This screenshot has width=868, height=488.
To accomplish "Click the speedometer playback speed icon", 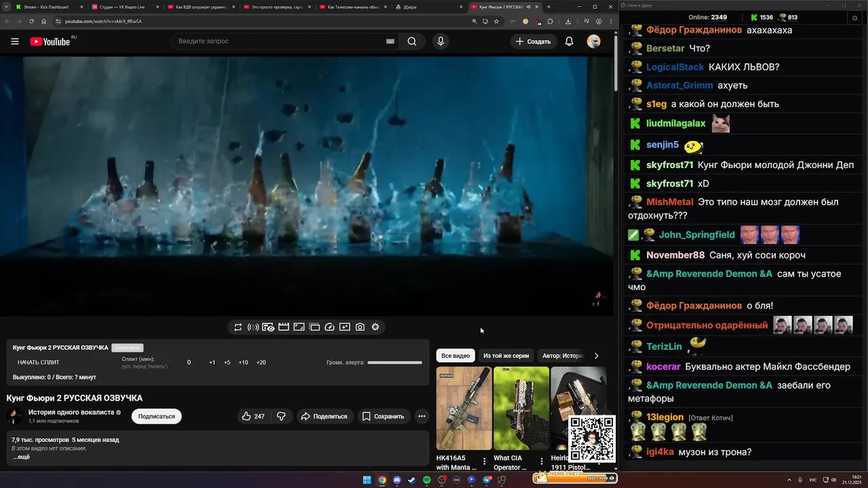I will 330,327.
